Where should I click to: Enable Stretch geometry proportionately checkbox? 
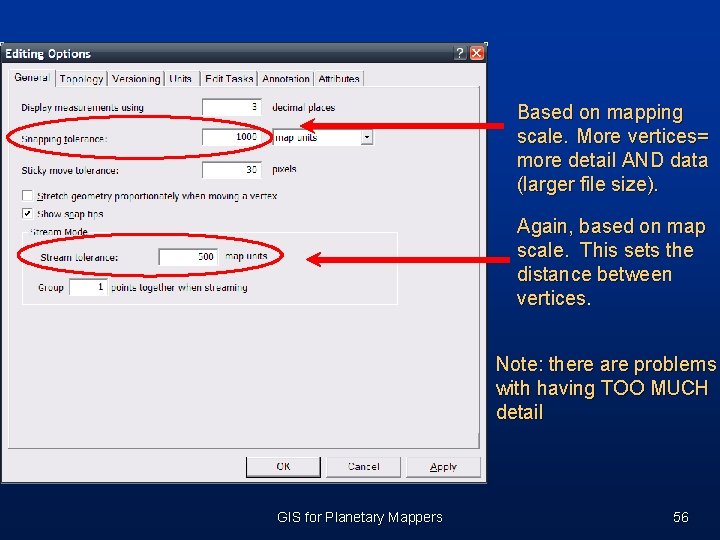pos(28,196)
